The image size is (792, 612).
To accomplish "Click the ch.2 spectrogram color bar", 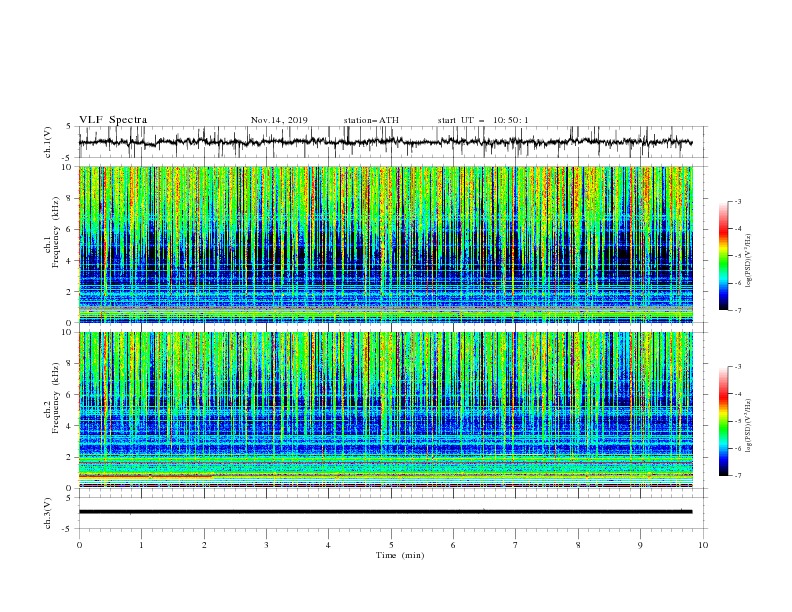I will (x=723, y=421).
